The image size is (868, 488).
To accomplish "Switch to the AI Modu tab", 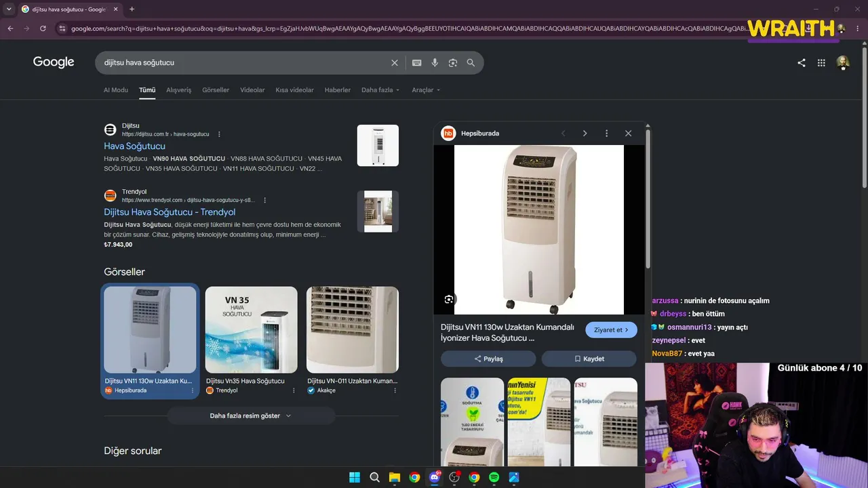I will [116, 90].
